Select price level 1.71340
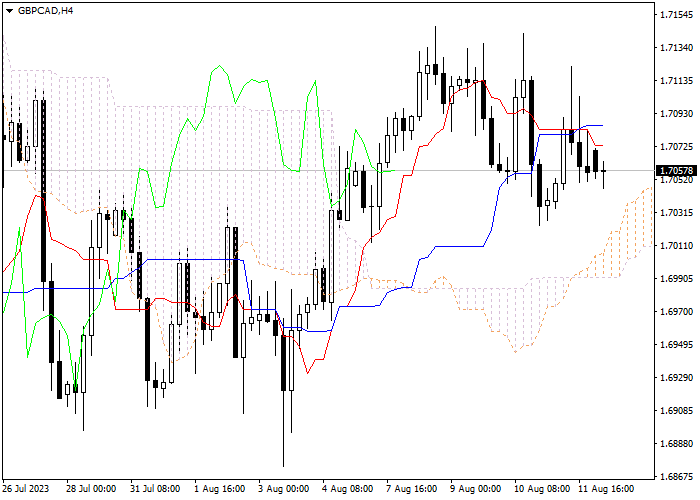Image resolution: width=700 pixels, height=500 pixels. point(676,48)
